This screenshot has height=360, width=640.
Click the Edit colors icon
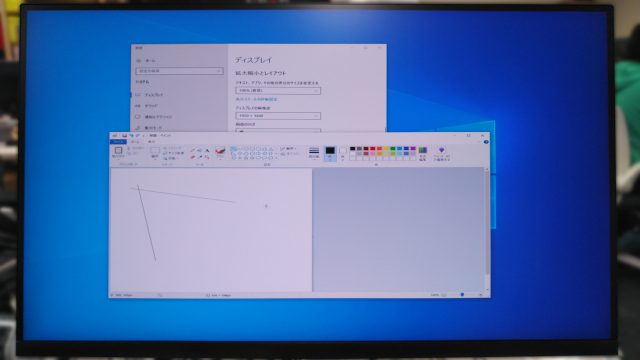click(x=423, y=153)
